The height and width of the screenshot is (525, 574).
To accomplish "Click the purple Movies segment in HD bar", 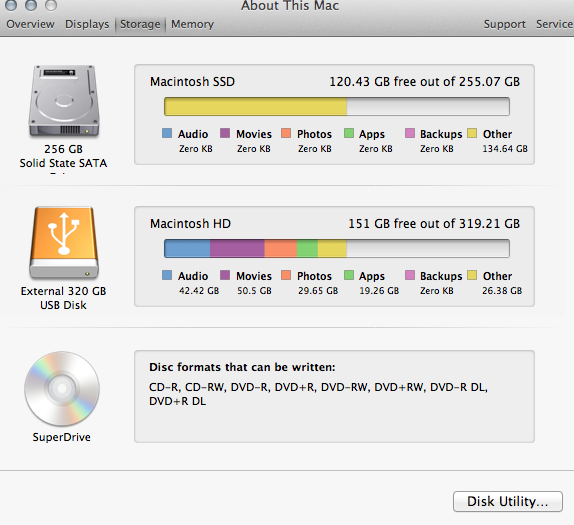I will coord(237,249).
